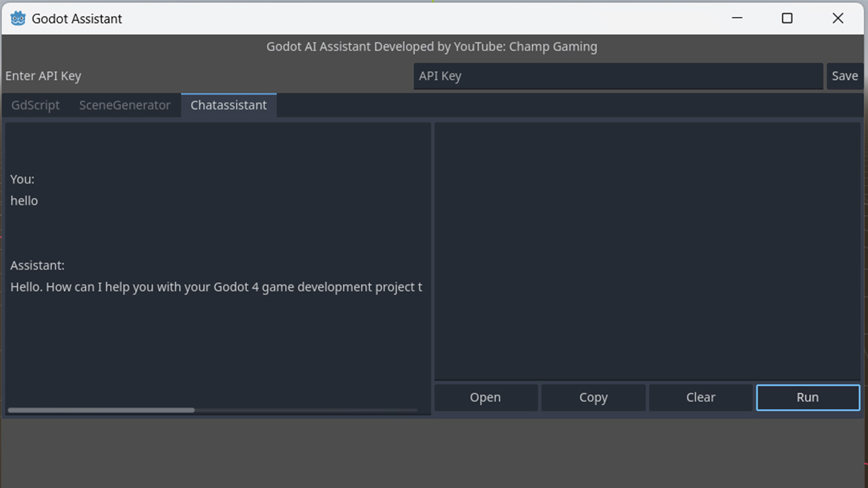Clear the chat output
The width and height of the screenshot is (868, 488).
click(x=701, y=397)
